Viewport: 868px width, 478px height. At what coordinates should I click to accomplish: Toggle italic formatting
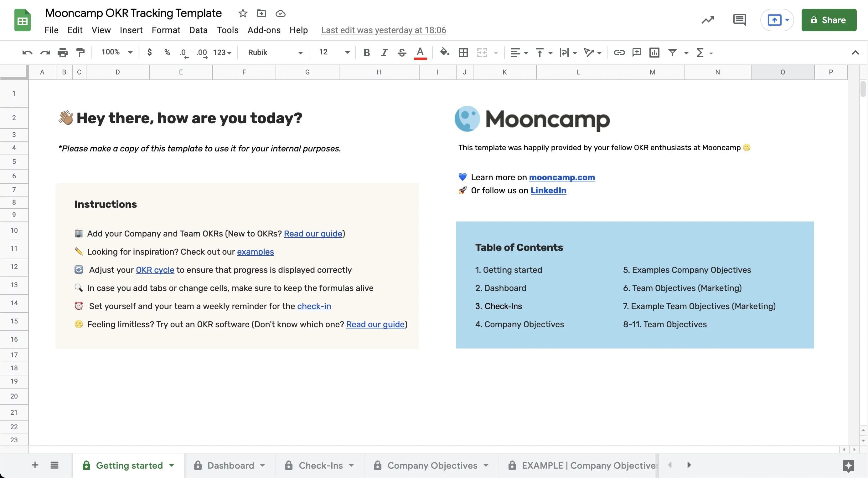(384, 53)
